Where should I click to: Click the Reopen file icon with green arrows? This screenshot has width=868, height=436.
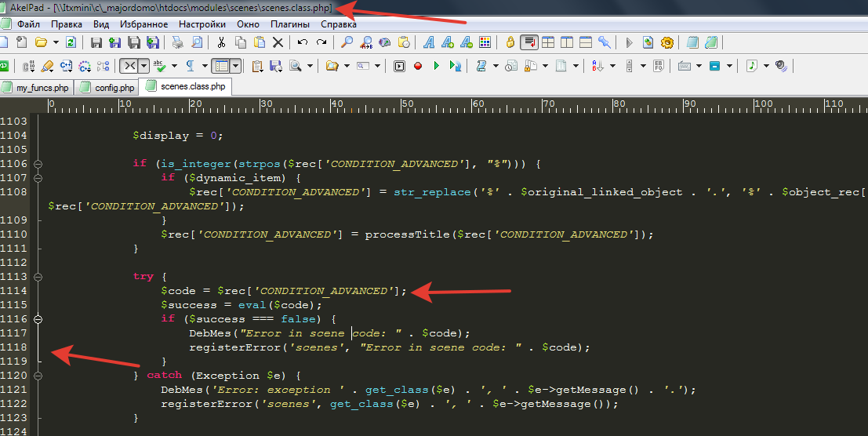tap(71, 42)
